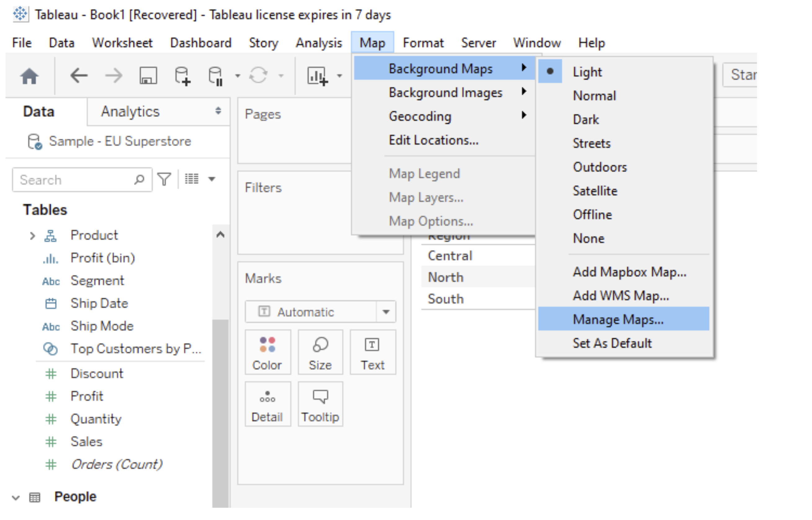Click the Home start page icon
The height and width of the screenshot is (520, 812).
pos(29,76)
